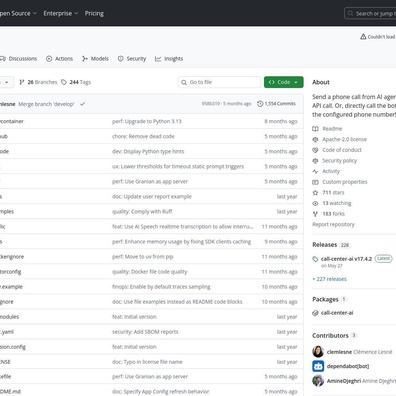Click the Models icon
Image resolution: width=396 pixels, height=396 pixels.
[x=85, y=59]
